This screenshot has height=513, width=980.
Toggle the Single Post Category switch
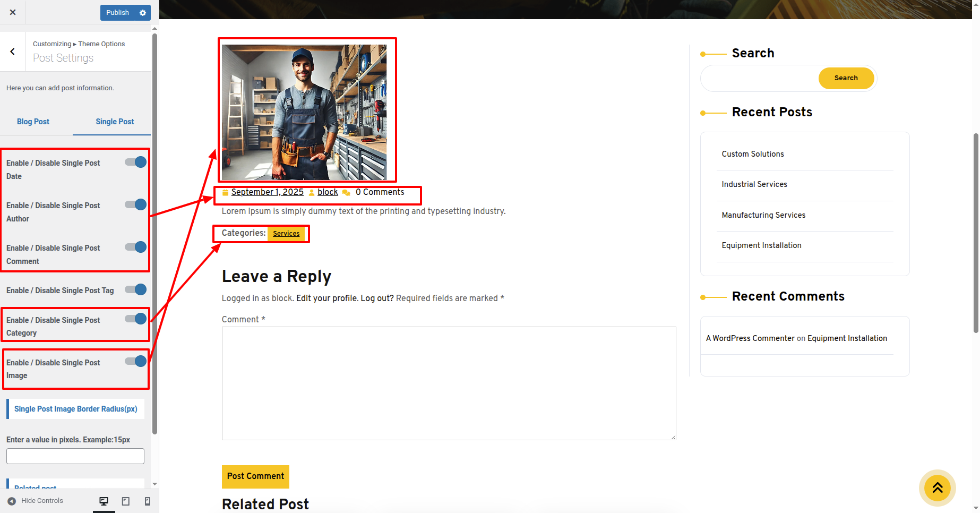[136, 319]
